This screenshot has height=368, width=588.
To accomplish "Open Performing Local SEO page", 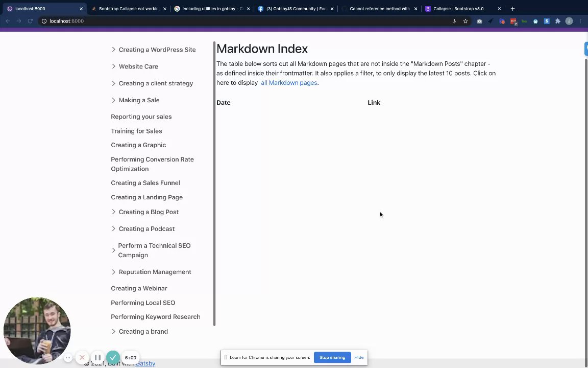I will tap(143, 303).
